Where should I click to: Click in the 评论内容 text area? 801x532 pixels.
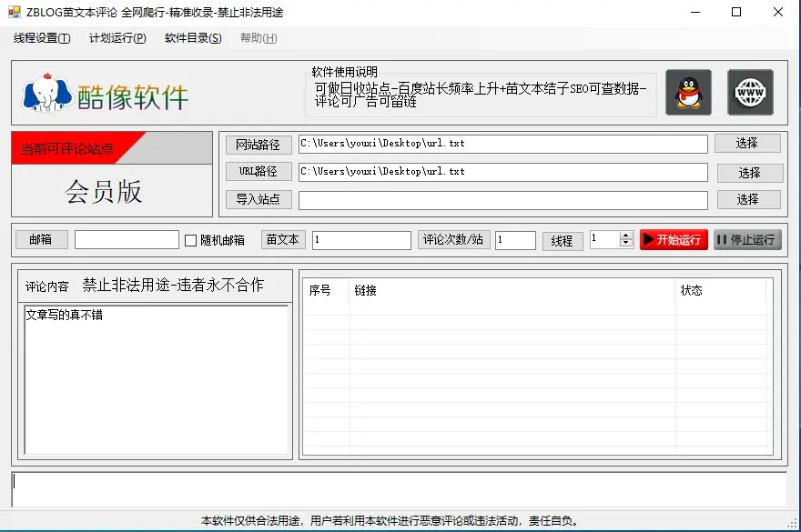click(x=157, y=379)
